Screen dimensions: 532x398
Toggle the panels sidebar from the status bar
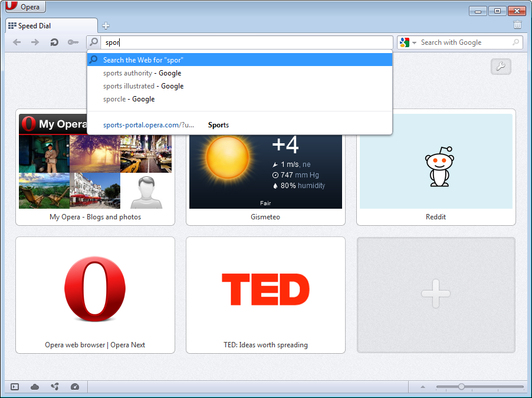[14, 387]
